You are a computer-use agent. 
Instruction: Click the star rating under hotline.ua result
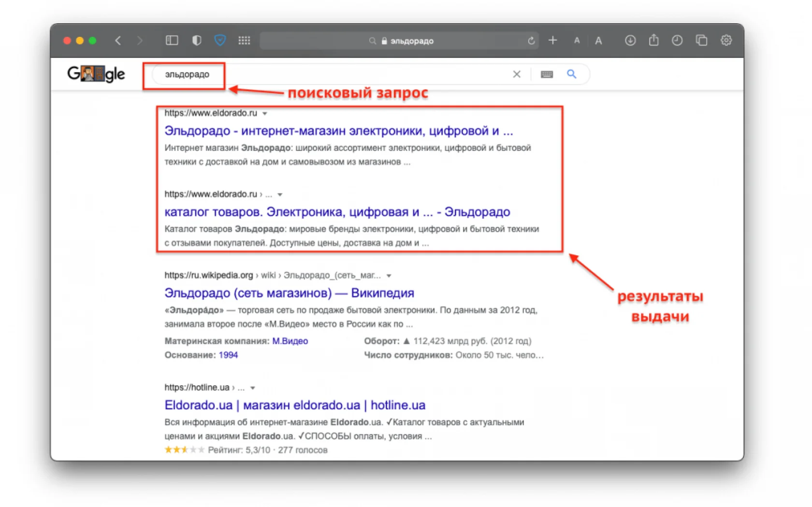click(185, 450)
